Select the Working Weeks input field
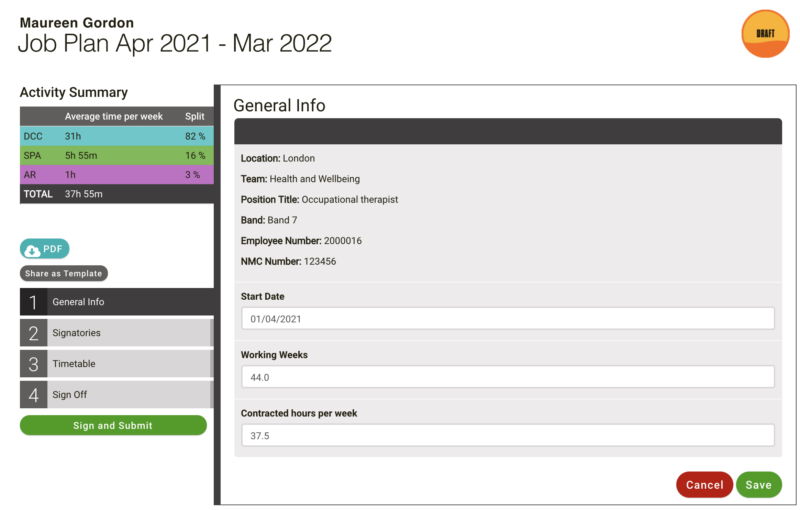The image size is (800, 510). 508,377
